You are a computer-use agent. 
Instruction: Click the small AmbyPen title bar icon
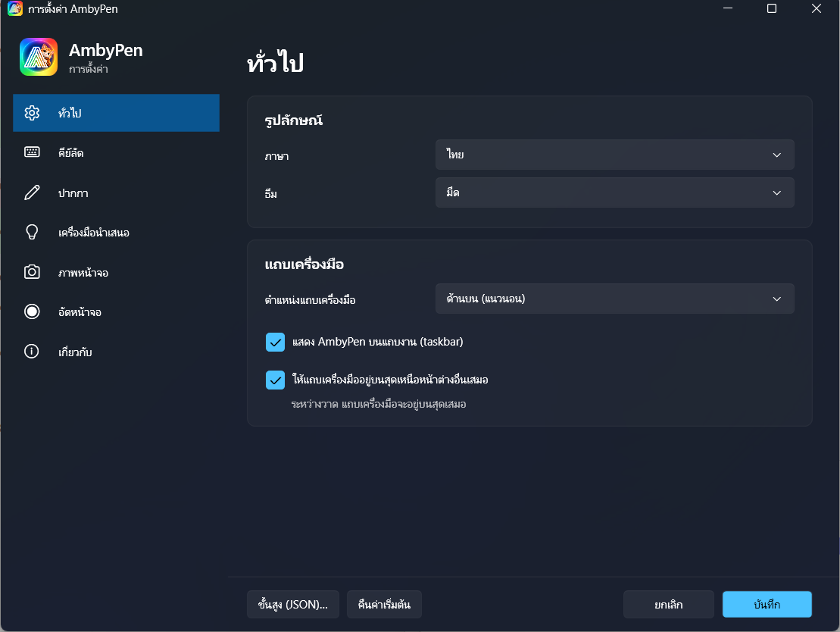[x=15, y=8]
